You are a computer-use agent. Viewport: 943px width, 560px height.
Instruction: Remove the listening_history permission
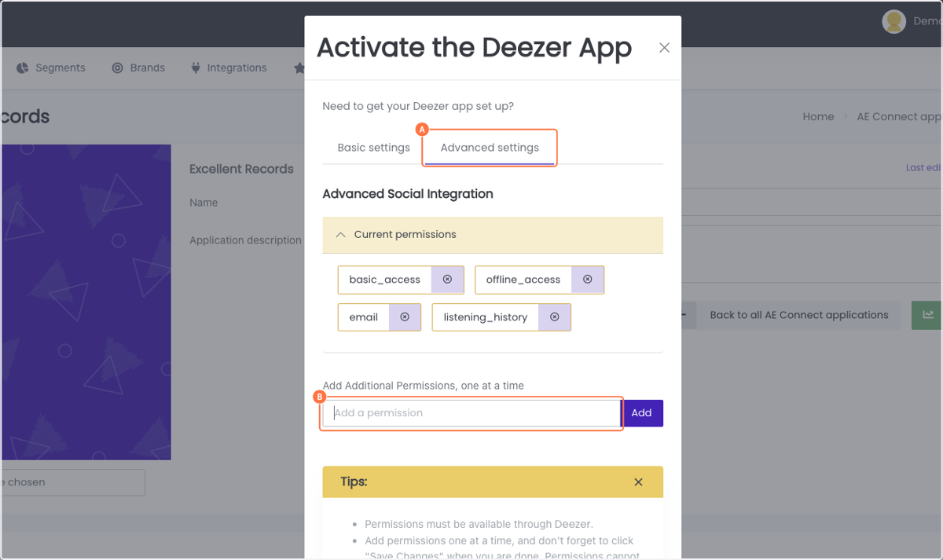point(554,317)
